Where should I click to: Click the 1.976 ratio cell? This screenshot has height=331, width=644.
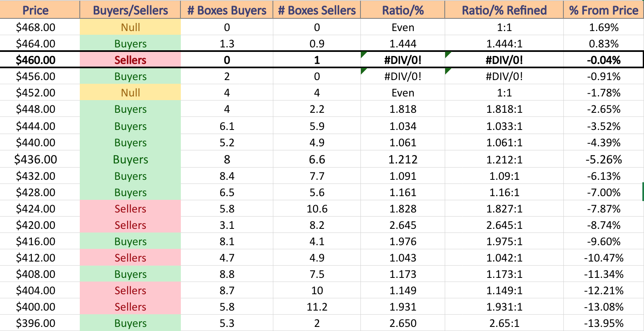(x=403, y=241)
